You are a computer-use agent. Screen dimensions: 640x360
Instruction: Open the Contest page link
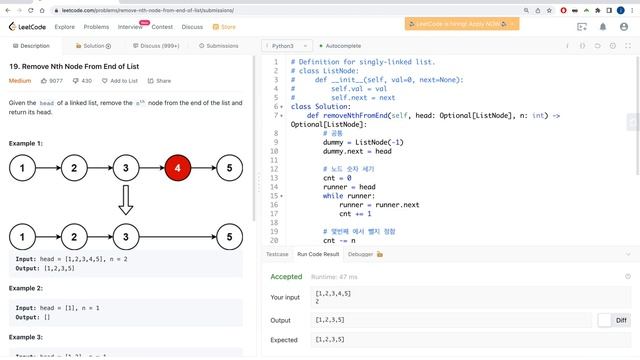162,27
